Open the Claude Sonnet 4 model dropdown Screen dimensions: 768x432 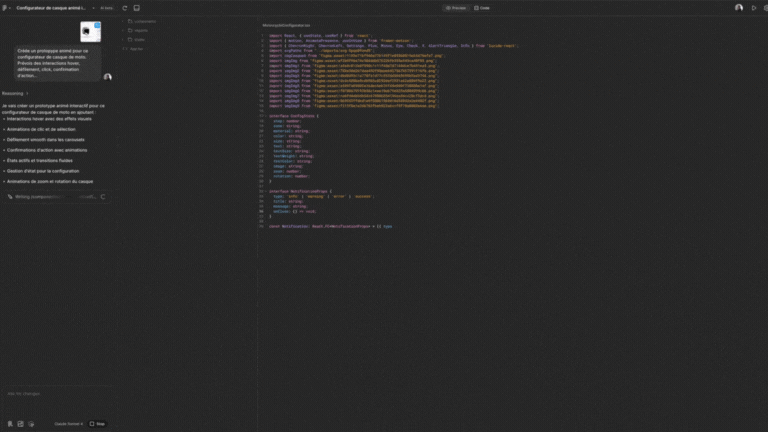(68, 423)
